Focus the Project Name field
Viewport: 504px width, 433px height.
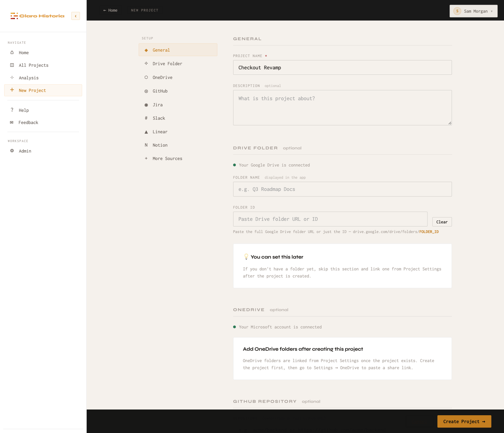342,67
